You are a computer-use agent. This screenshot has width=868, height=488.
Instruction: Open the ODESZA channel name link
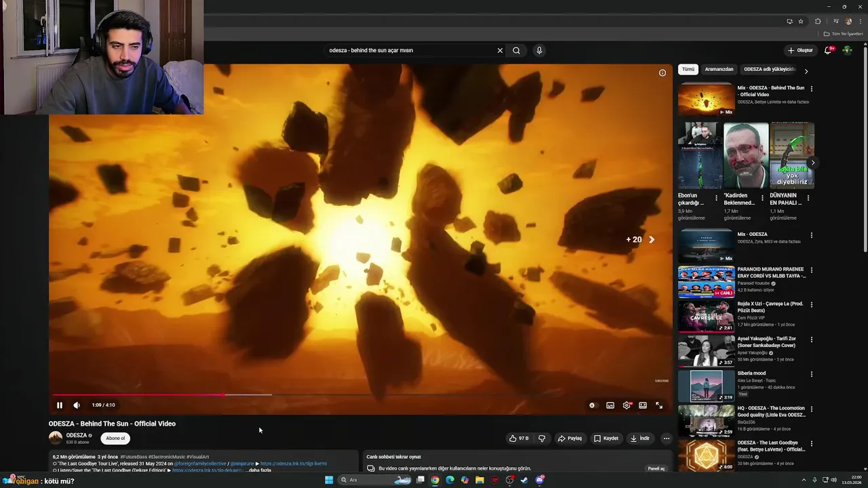[76, 435]
